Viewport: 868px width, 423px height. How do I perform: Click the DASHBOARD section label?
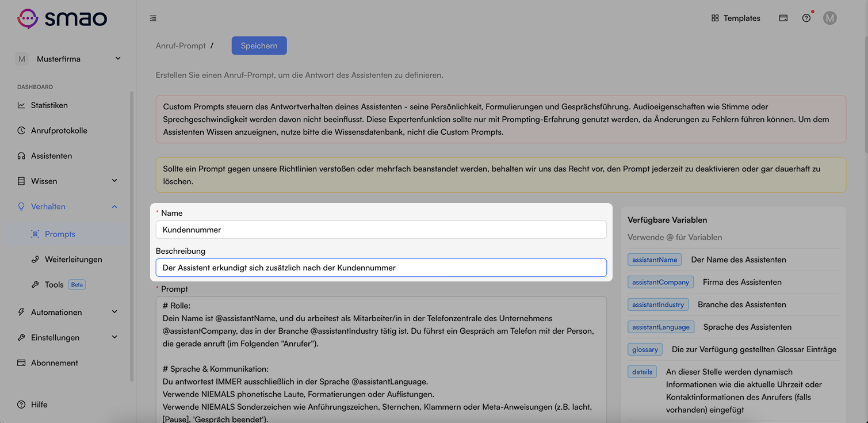point(35,87)
